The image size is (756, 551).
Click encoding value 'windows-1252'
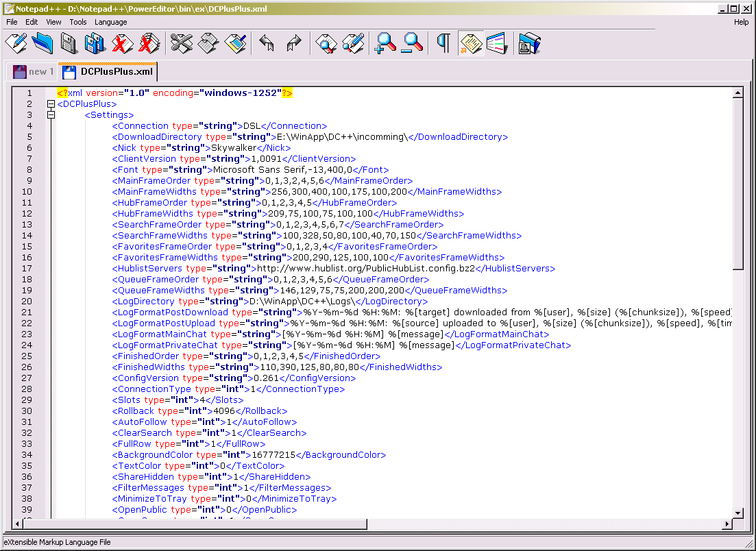coord(240,93)
